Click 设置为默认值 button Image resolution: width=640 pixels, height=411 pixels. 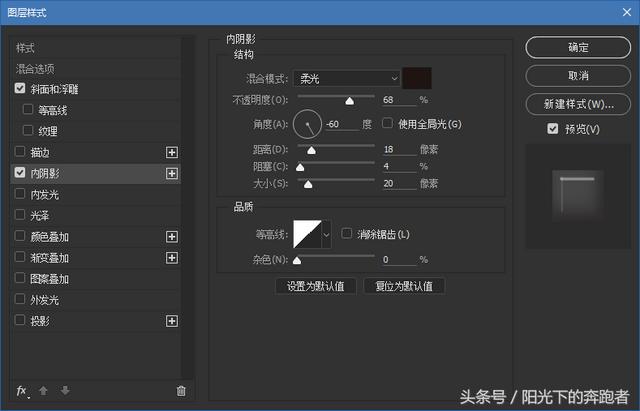pyautogui.click(x=316, y=286)
